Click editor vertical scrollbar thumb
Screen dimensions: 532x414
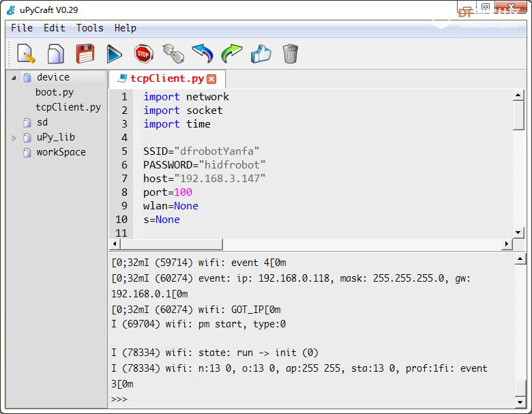[518, 115]
